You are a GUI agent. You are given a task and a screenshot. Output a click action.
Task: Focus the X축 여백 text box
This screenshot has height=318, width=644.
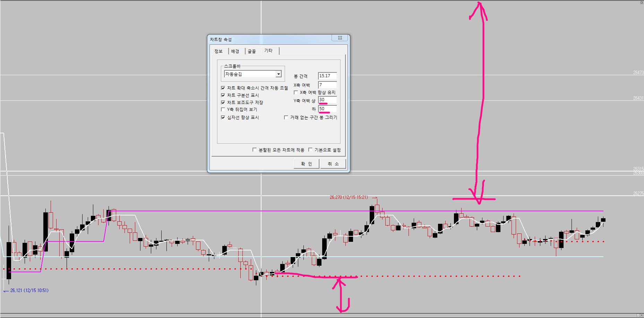[x=327, y=85]
